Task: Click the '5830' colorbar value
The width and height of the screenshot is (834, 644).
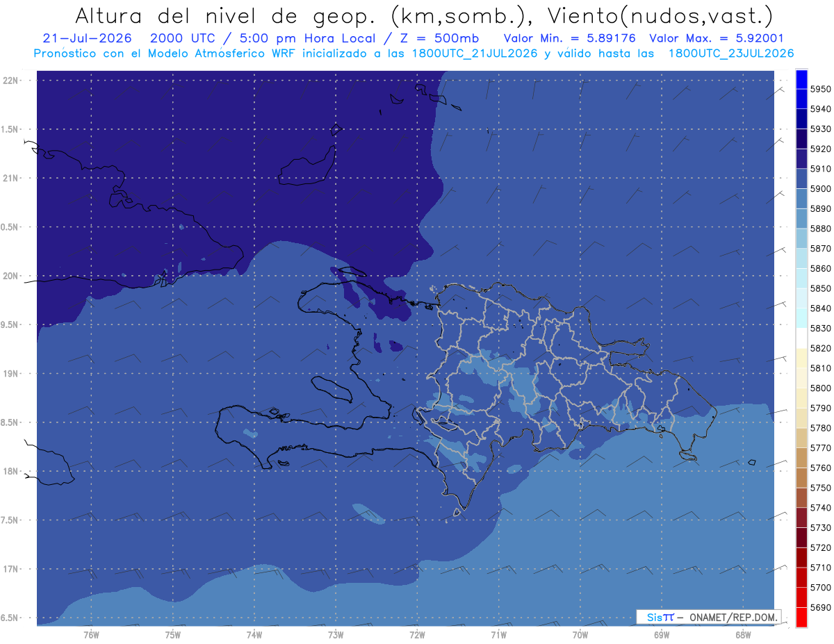Action: (820, 328)
